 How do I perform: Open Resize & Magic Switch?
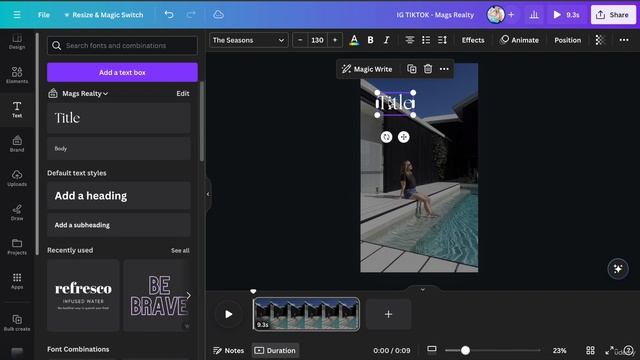click(x=104, y=15)
